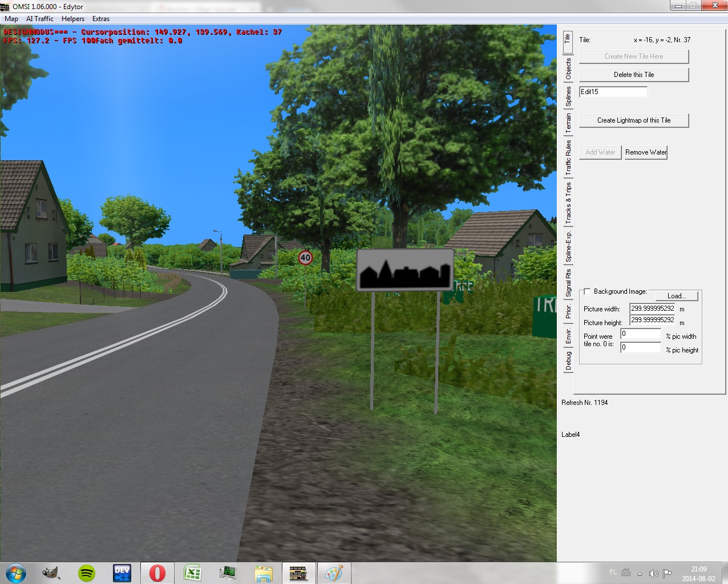Image resolution: width=728 pixels, height=584 pixels.
Task: Switch to the Terrain tab
Action: [568, 123]
